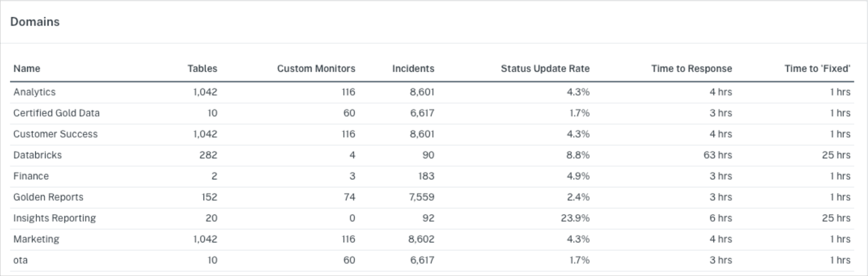
Task: Open the Analytics domain row
Action: 35,92
